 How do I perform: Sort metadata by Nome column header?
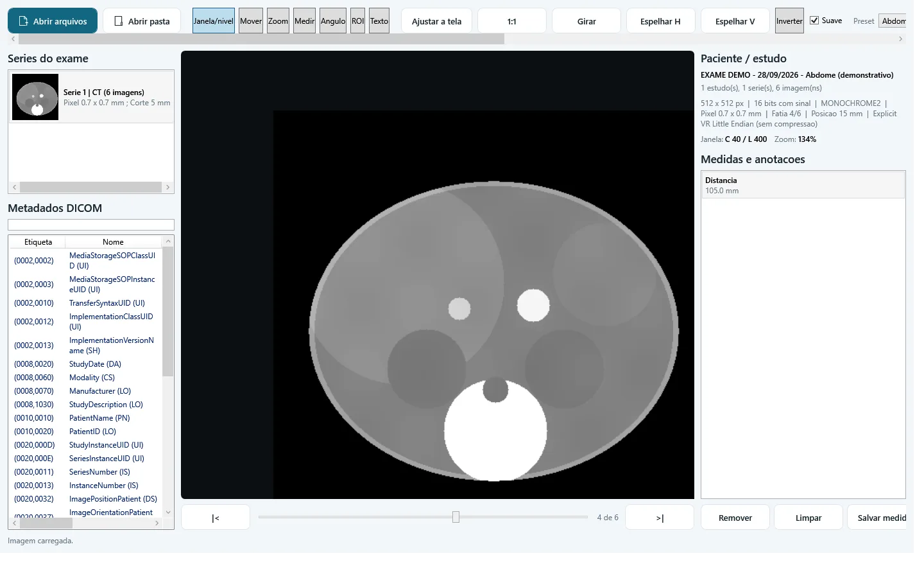113,242
